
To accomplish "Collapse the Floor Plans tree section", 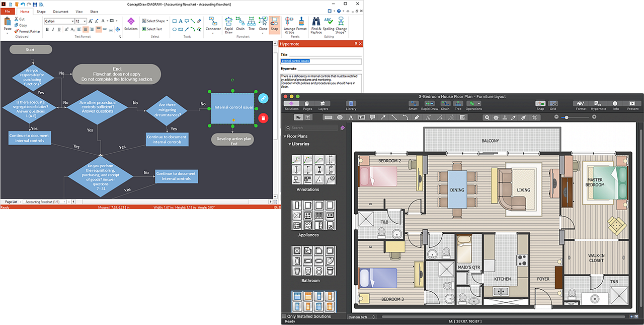I will pyautogui.click(x=285, y=137).
